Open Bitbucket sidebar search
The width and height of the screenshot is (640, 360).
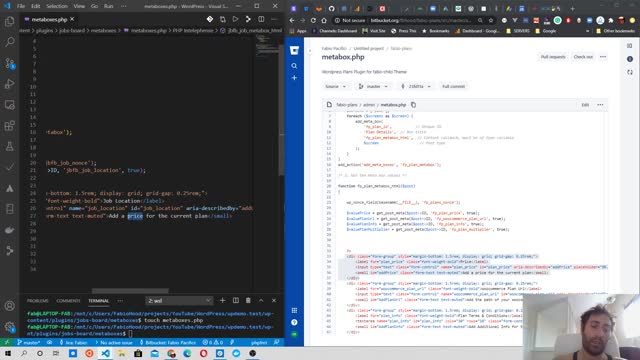(294, 66)
